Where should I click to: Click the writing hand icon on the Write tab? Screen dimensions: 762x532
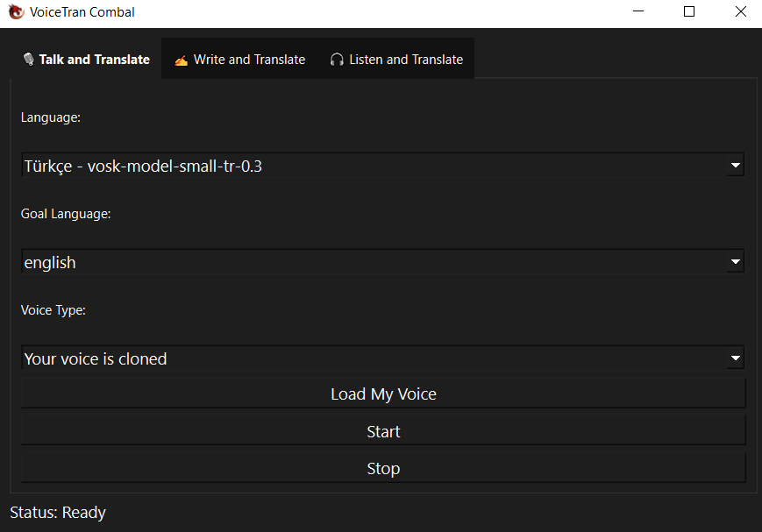(x=181, y=60)
